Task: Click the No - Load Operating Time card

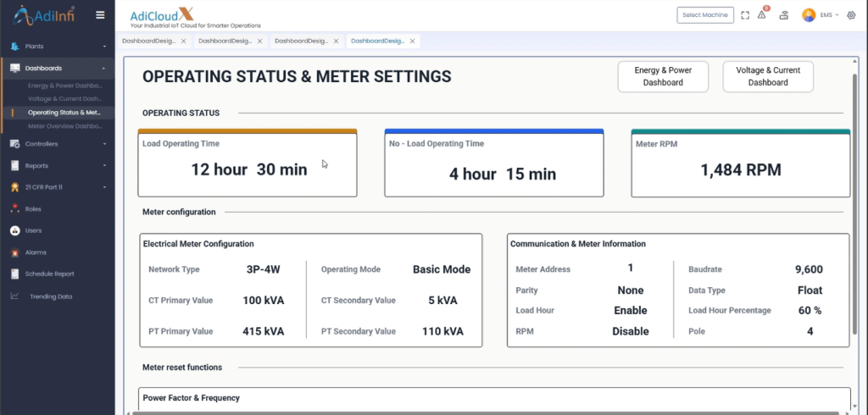Action: tap(494, 163)
